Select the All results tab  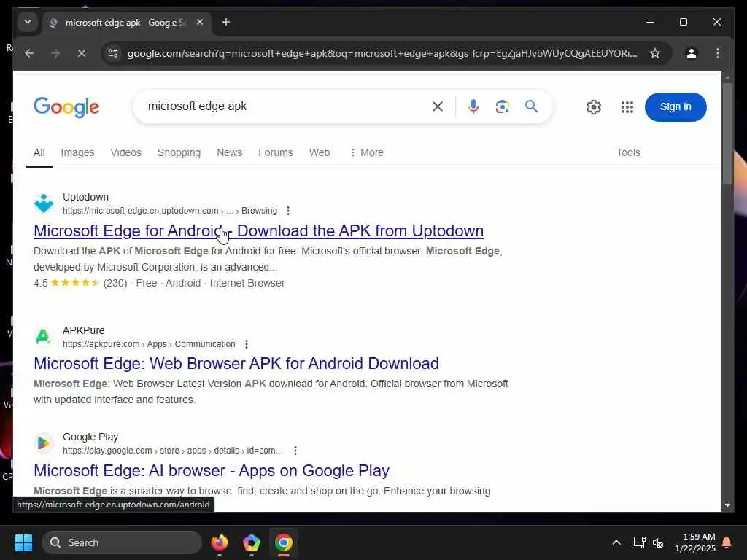(x=39, y=153)
